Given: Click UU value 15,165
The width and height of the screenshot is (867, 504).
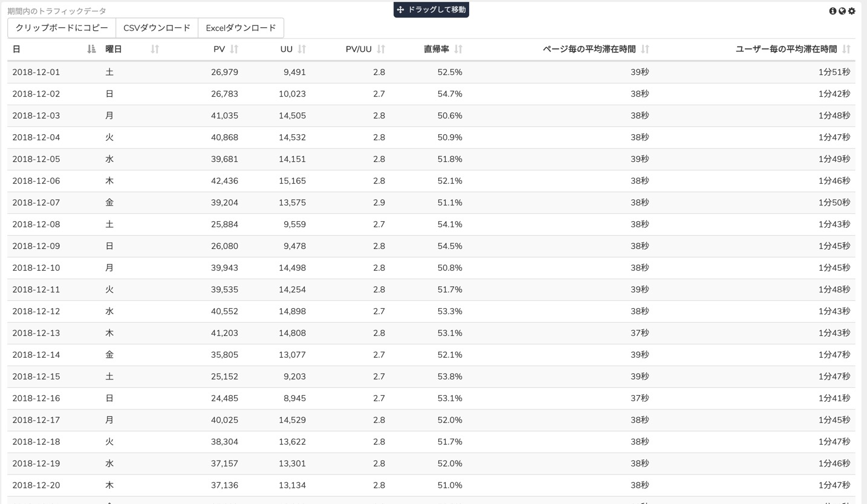Looking at the screenshot, I should tap(292, 181).
